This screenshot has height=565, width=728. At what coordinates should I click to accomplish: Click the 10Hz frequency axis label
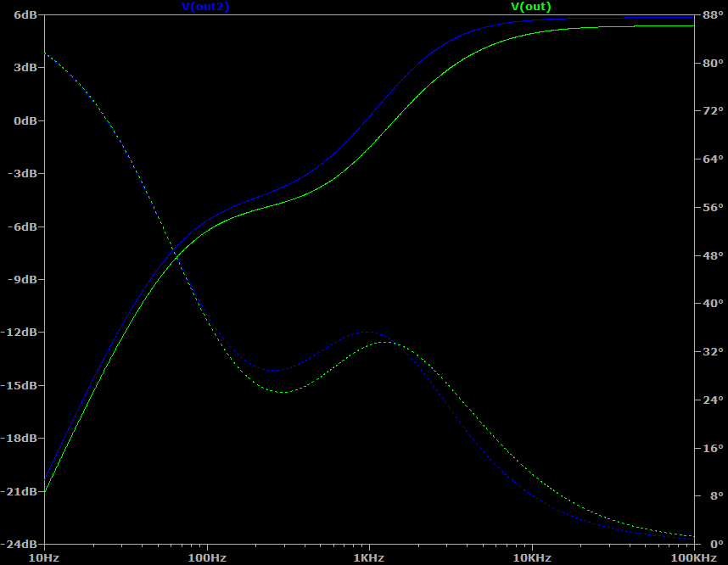pyautogui.click(x=43, y=557)
